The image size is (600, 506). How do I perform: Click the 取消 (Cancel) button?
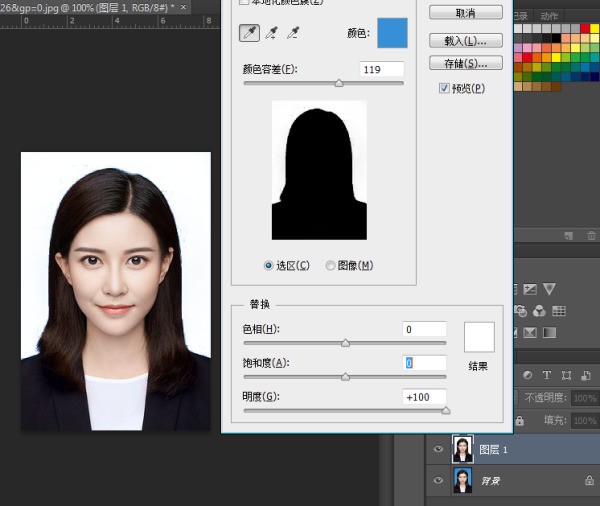tap(465, 13)
